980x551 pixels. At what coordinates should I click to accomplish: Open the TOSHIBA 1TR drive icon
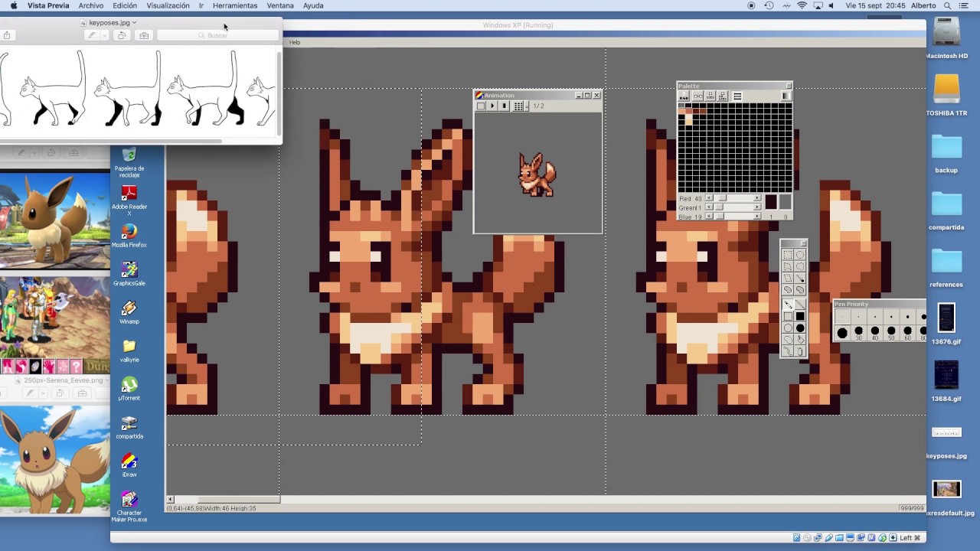[x=946, y=94]
